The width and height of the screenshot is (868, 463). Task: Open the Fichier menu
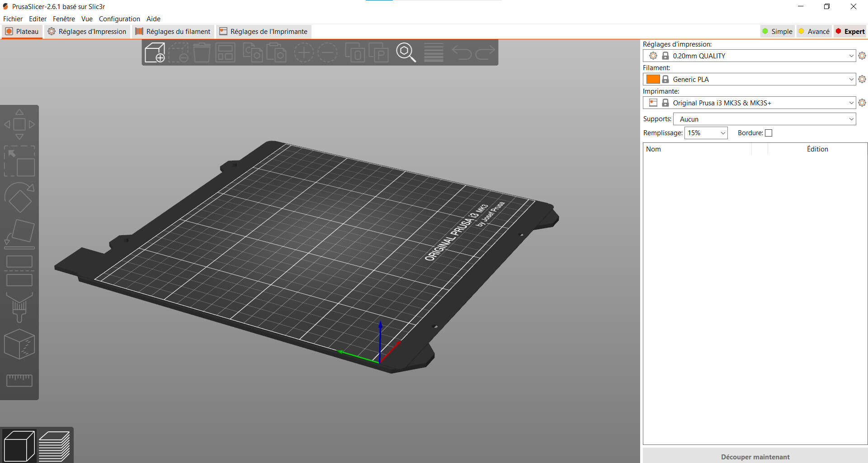point(13,19)
